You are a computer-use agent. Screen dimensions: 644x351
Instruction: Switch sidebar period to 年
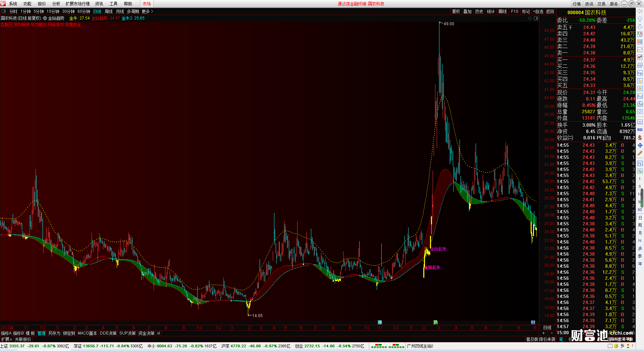(640, 264)
